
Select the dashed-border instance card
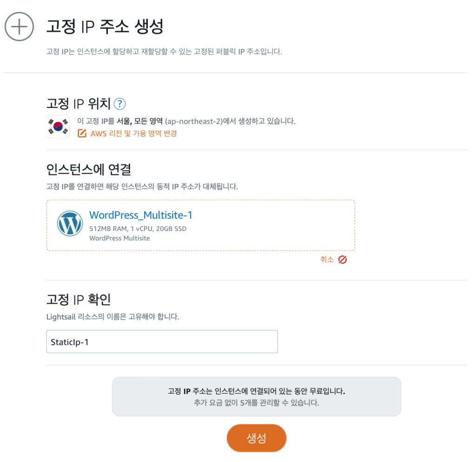(201, 225)
